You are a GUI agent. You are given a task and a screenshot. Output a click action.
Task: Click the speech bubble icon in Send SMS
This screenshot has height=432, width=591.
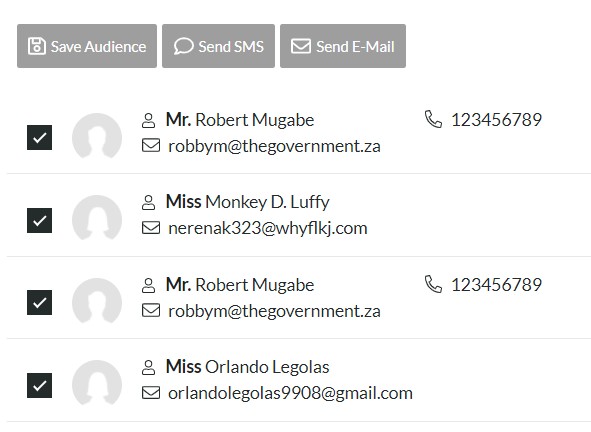(x=184, y=46)
